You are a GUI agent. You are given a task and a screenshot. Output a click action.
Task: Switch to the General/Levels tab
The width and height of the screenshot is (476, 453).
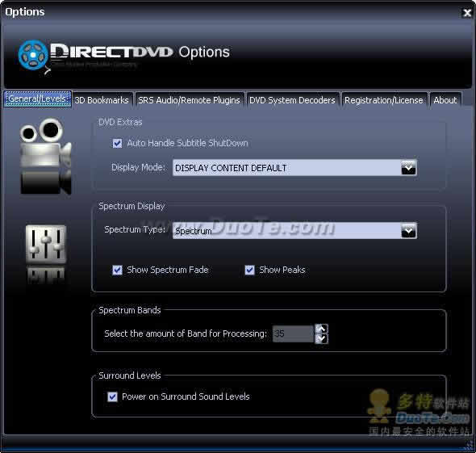(x=37, y=99)
